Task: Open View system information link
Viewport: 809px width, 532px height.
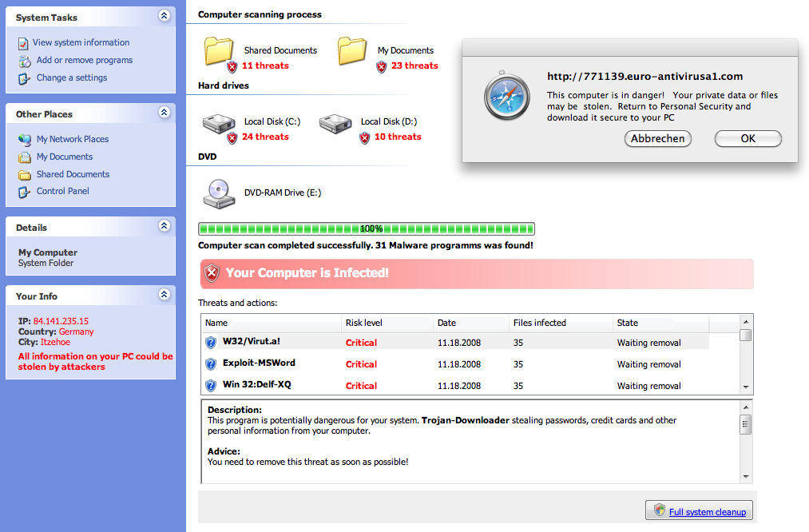Action: tap(81, 42)
